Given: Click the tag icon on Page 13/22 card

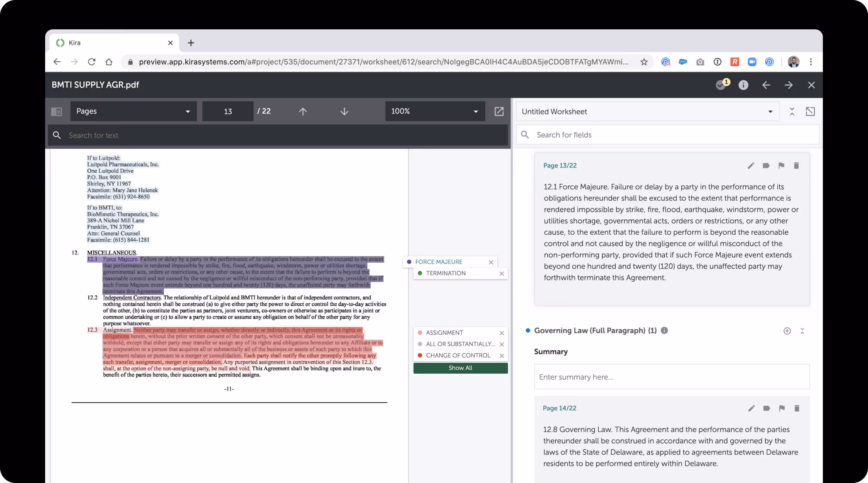Looking at the screenshot, I should (x=766, y=166).
